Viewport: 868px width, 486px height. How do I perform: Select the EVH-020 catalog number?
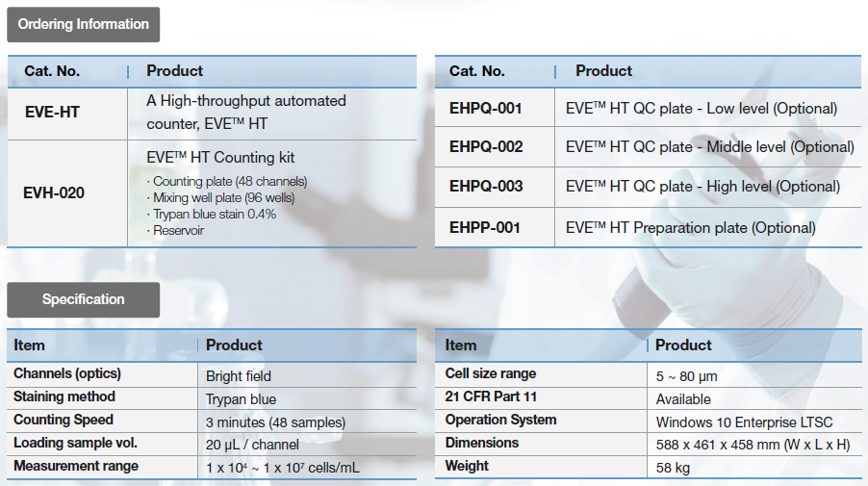click(54, 192)
